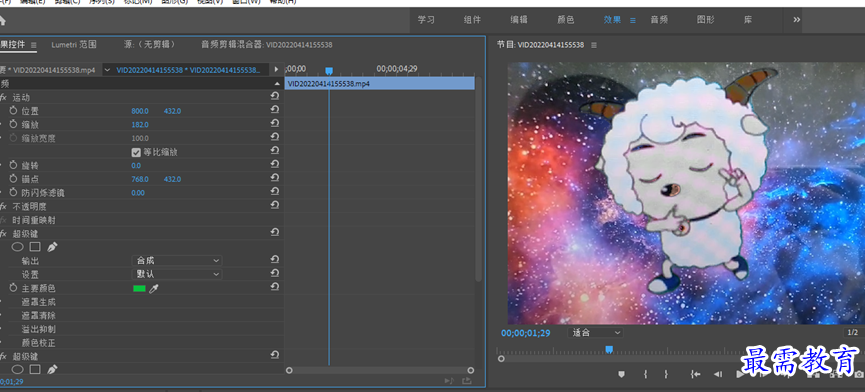Viewport: 865px width, 392px height.
Task: Reset the 位置 (Position) parameter
Action: click(275, 110)
